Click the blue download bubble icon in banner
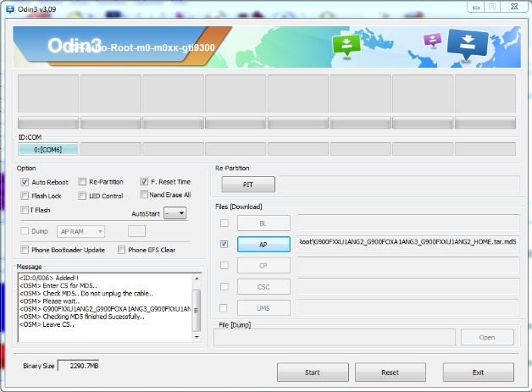 pyautogui.click(x=468, y=44)
